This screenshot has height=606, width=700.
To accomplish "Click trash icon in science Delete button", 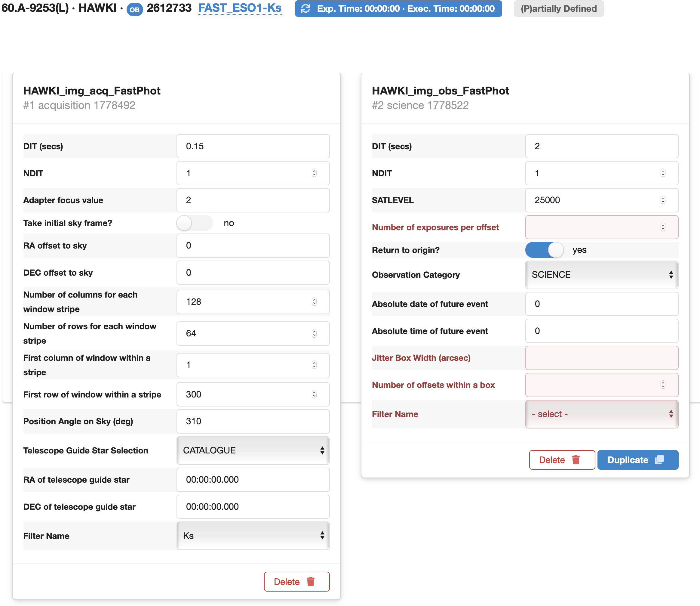I will [x=576, y=460].
